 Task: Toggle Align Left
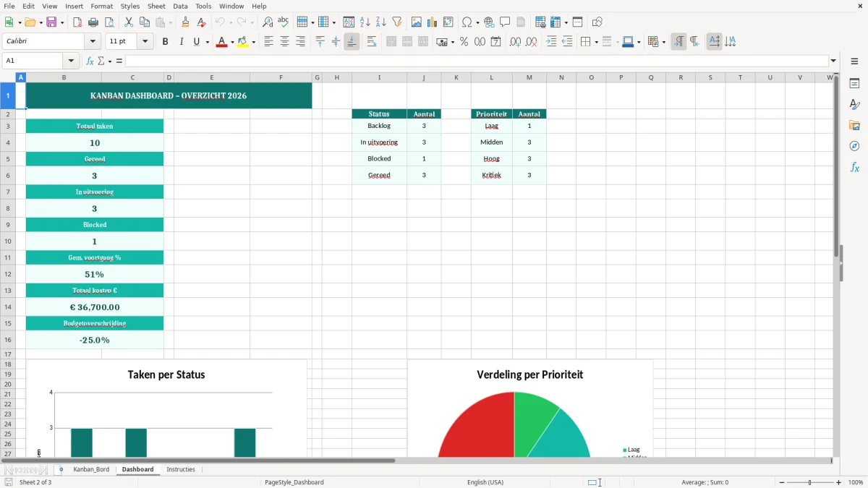[269, 42]
